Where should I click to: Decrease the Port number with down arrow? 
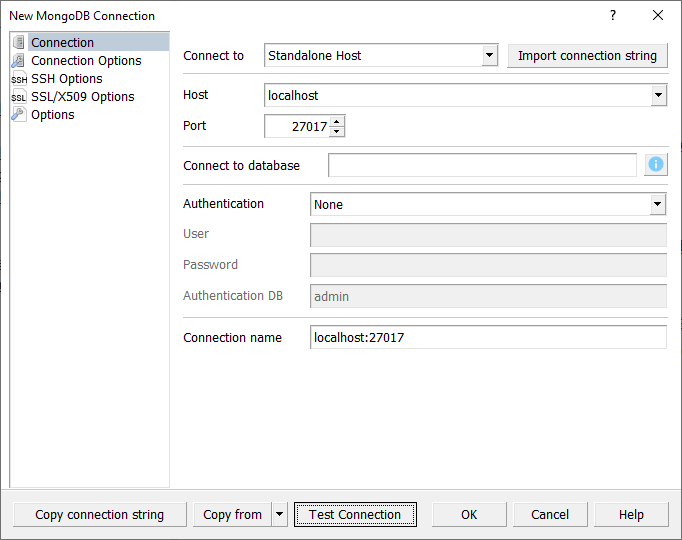(337, 131)
